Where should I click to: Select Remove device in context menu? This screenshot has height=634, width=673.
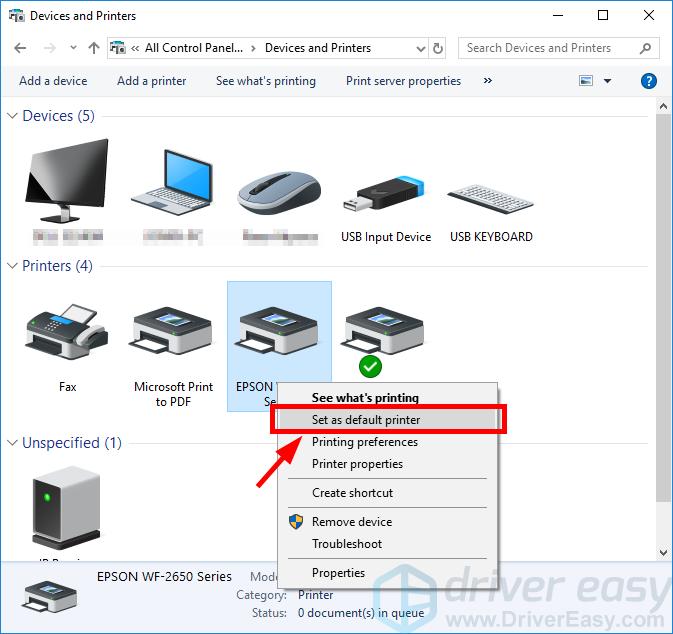pyautogui.click(x=351, y=522)
